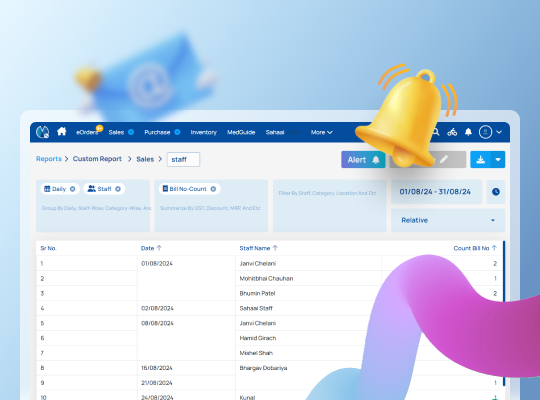Click the user profile avatar
Image resolution: width=540 pixels, height=400 pixels.
point(485,132)
